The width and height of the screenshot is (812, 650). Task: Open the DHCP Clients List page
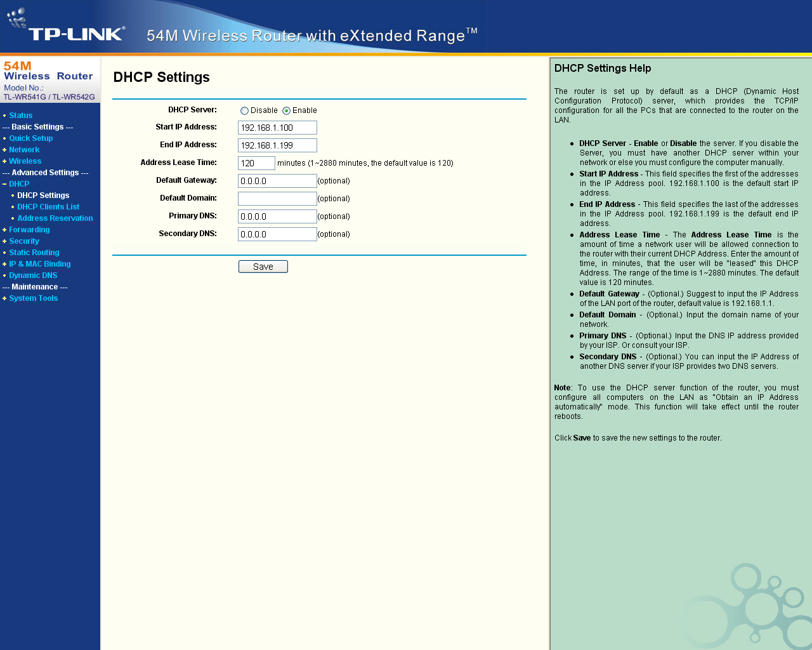pos(48,207)
